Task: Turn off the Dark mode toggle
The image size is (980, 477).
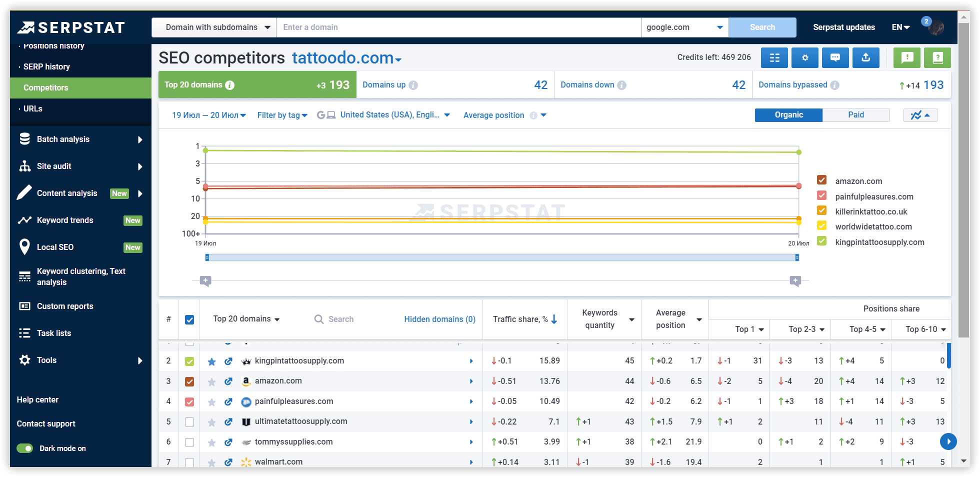Action: pyautogui.click(x=25, y=448)
